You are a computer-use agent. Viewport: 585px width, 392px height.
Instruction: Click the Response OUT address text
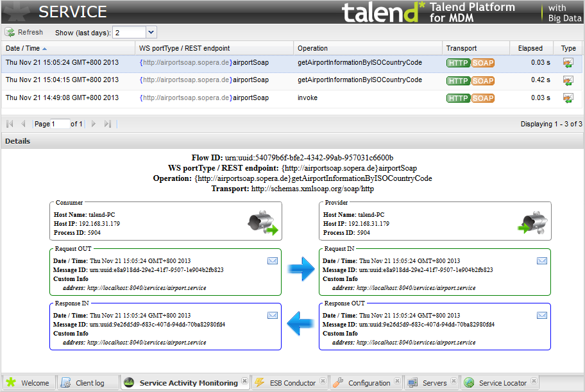click(416, 343)
